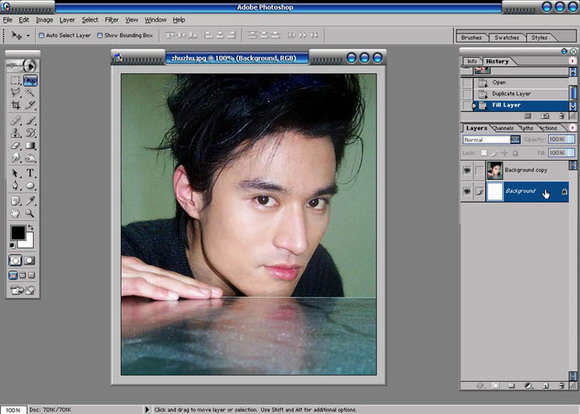Select the Eraser tool
This screenshot has height=414, width=580.
[x=16, y=146]
